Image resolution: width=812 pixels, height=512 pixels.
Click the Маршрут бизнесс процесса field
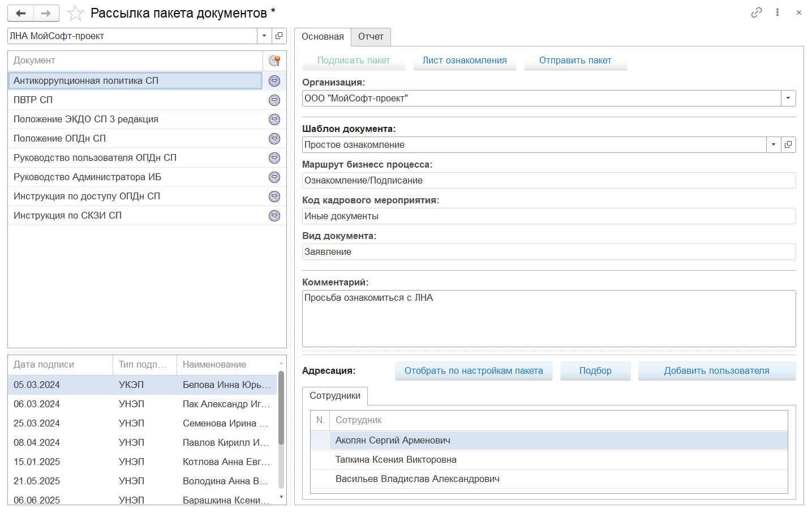tap(549, 180)
